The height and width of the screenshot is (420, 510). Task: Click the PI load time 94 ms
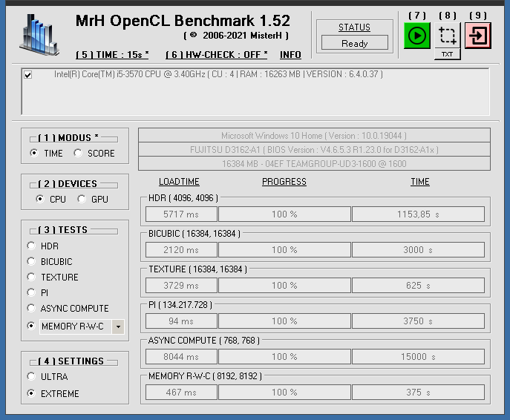click(x=181, y=321)
